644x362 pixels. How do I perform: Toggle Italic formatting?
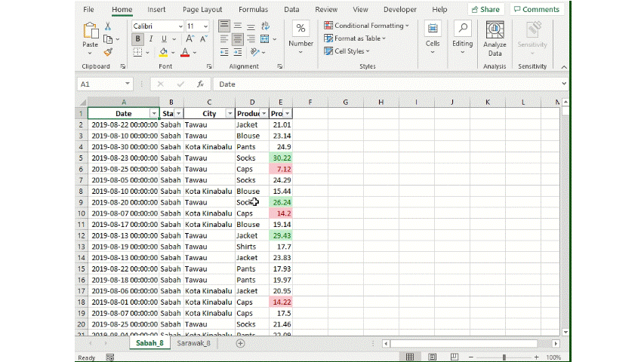[151, 39]
